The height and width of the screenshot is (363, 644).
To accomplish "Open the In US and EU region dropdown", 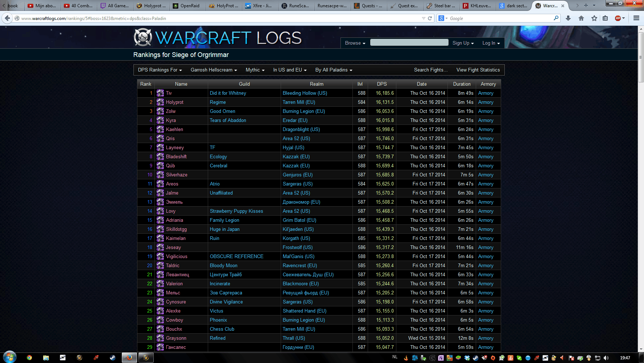I will 290,70.
